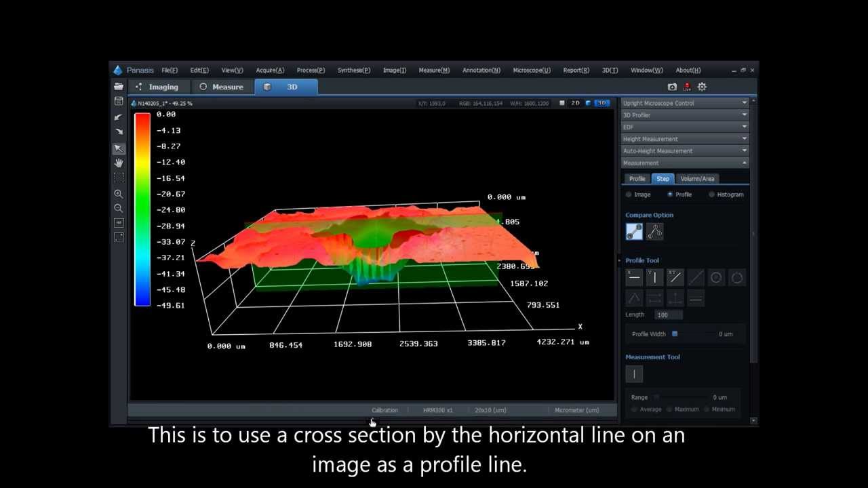
Task: Select the horizontal X profile line tool
Action: coord(634,277)
